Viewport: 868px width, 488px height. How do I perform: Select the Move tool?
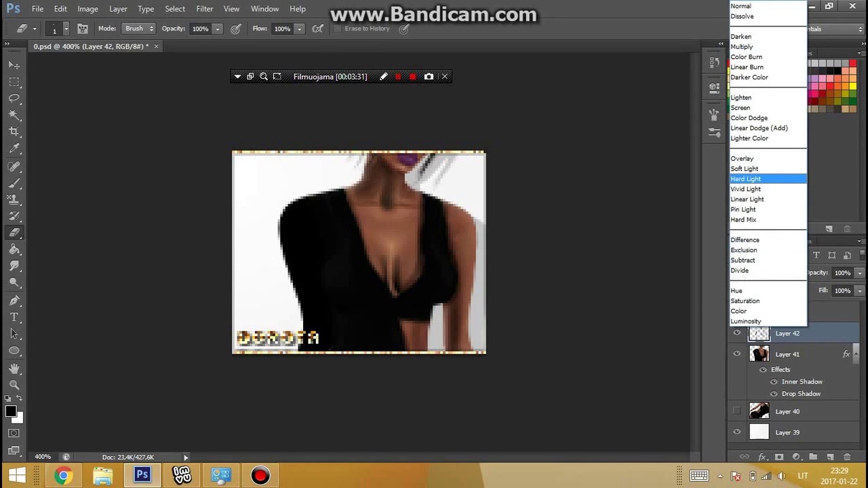[14, 64]
